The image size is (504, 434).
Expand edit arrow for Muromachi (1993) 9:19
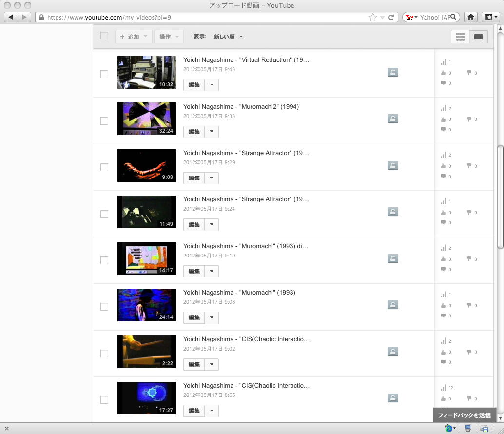tap(212, 271)
